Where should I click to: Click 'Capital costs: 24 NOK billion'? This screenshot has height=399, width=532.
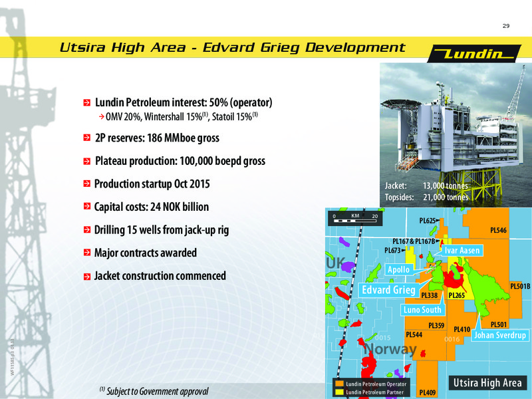[152, 207]
